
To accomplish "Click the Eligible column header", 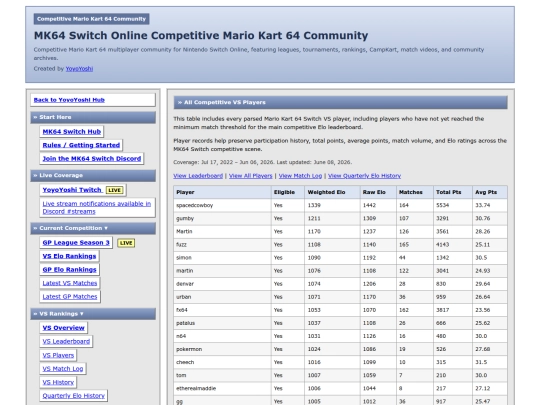I will 288,192.
